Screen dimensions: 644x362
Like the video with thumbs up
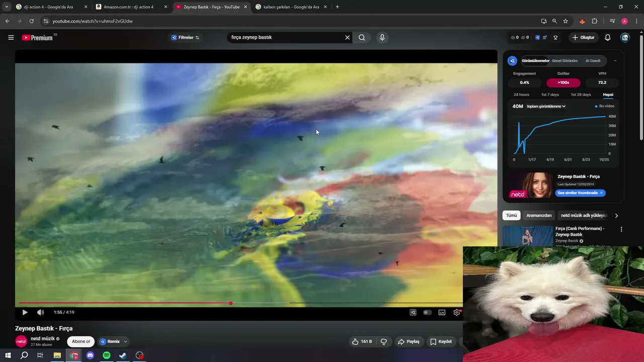362,341
